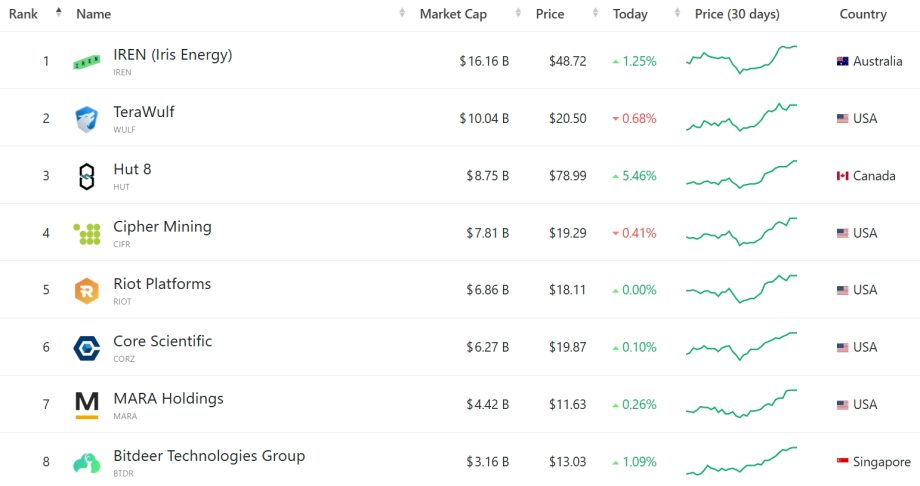
Task: Click the Riot Platforms orange hexagon logo
Action: [87, 291]
